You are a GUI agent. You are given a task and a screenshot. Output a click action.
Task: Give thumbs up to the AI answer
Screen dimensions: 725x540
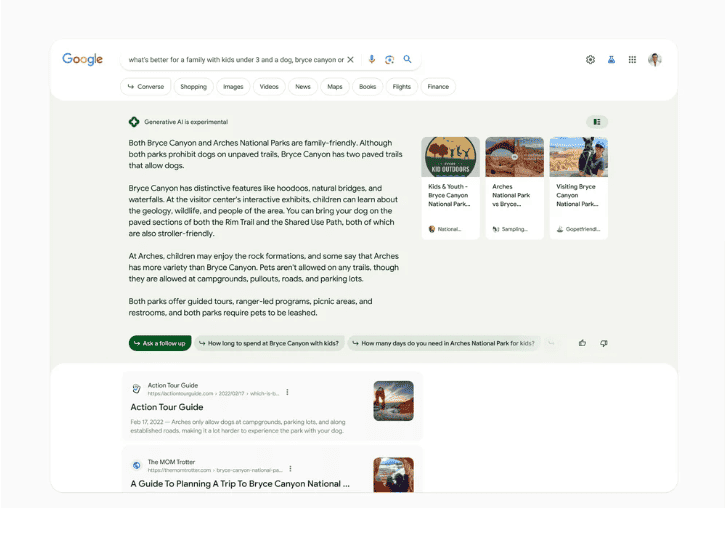[582, 343]
